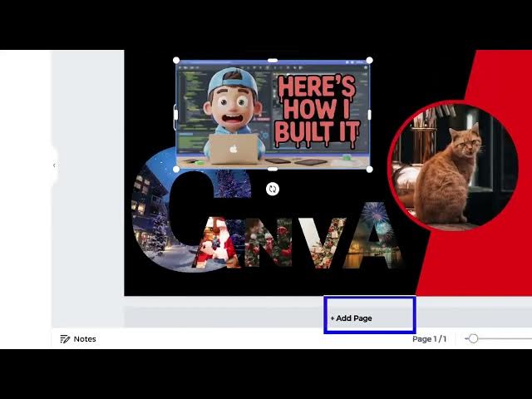The image size is (532, 399).
Task: Select the fireworks letter A frame
Action: point(373,236)
